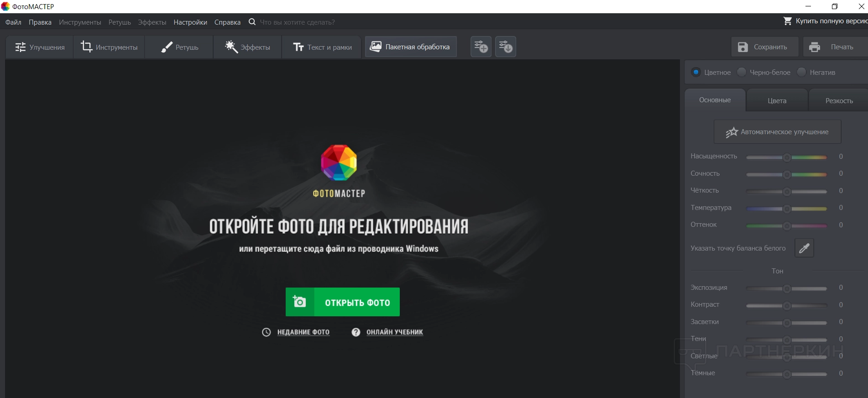The width and height of the screenshot is (868, 398).
Task: Open the НЕДАВНИЕ ФОТО link
Action: [303, 332]
